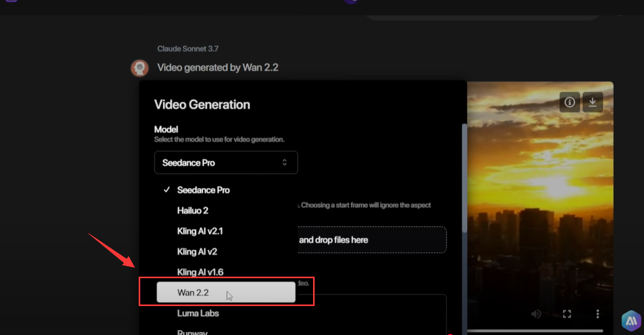Click the dialog vertical scrollbar

[464, 179]
